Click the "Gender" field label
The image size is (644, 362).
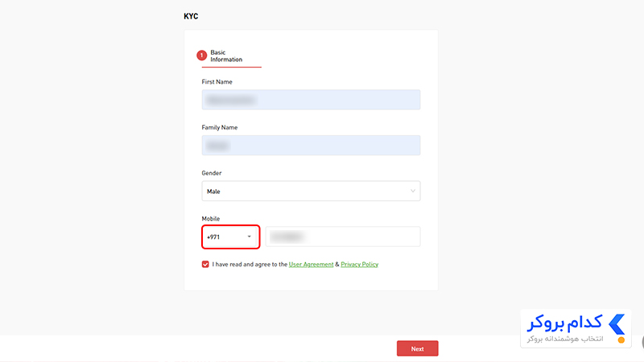point(212,173)
